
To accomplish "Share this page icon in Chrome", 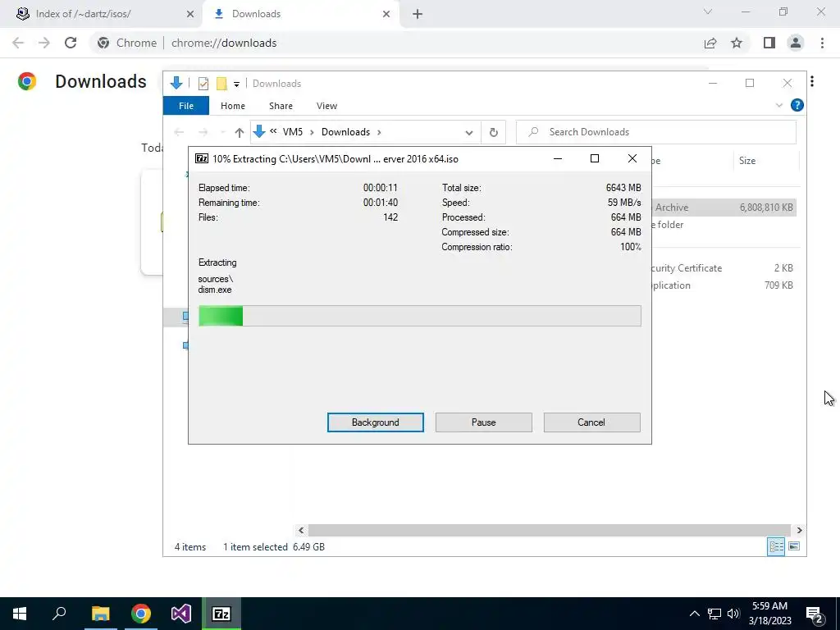I will [710, 43].
